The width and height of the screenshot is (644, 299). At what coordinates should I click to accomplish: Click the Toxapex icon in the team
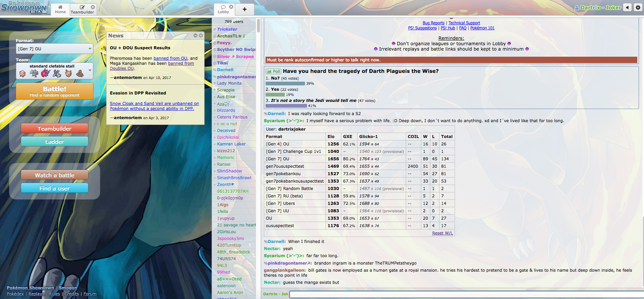click(57, 73)
